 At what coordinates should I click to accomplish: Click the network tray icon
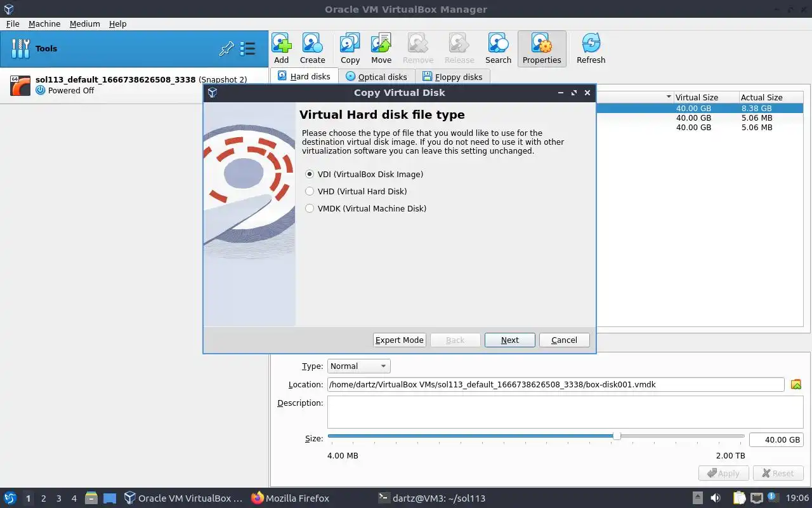point(757,498)
